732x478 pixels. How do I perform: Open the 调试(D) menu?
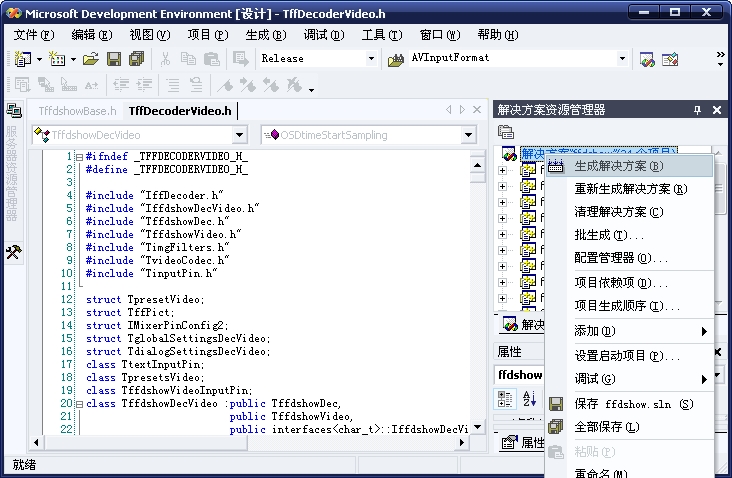click(324, 35)
